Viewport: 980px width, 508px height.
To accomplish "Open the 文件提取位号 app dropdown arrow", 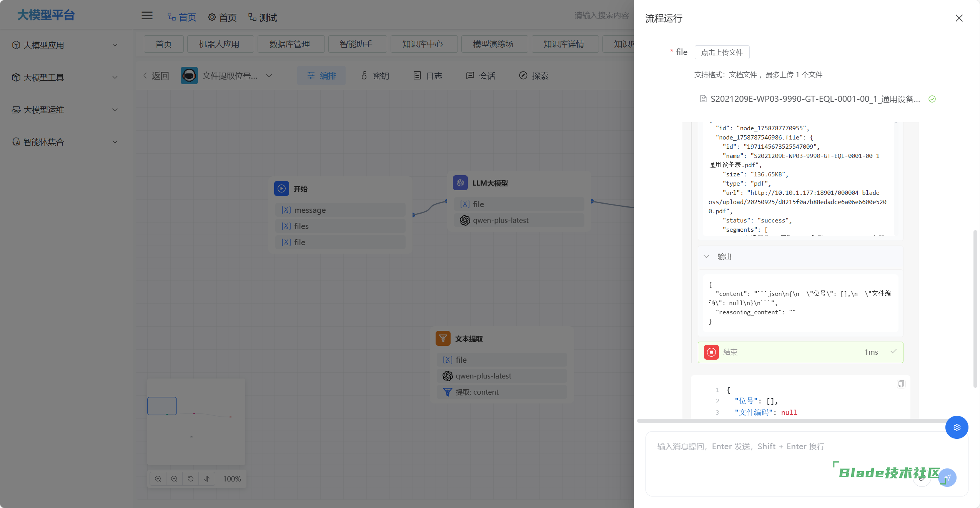I will (269, 76).
